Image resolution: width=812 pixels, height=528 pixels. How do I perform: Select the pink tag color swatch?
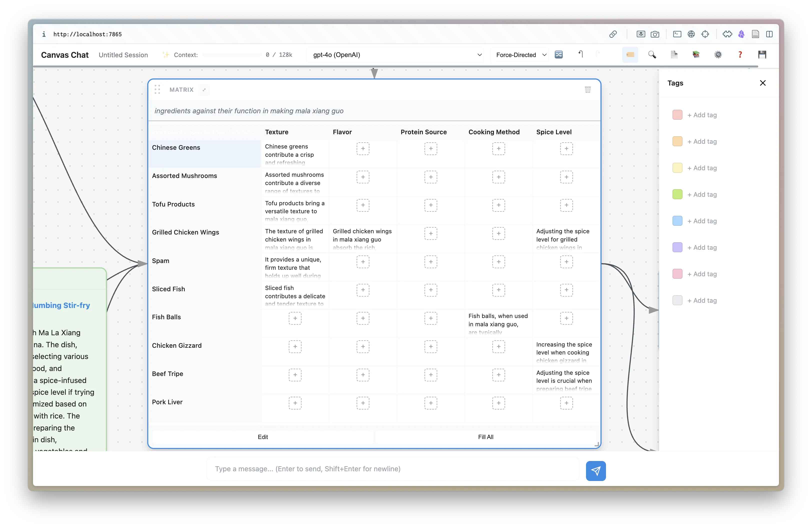(x=677, y=273)
